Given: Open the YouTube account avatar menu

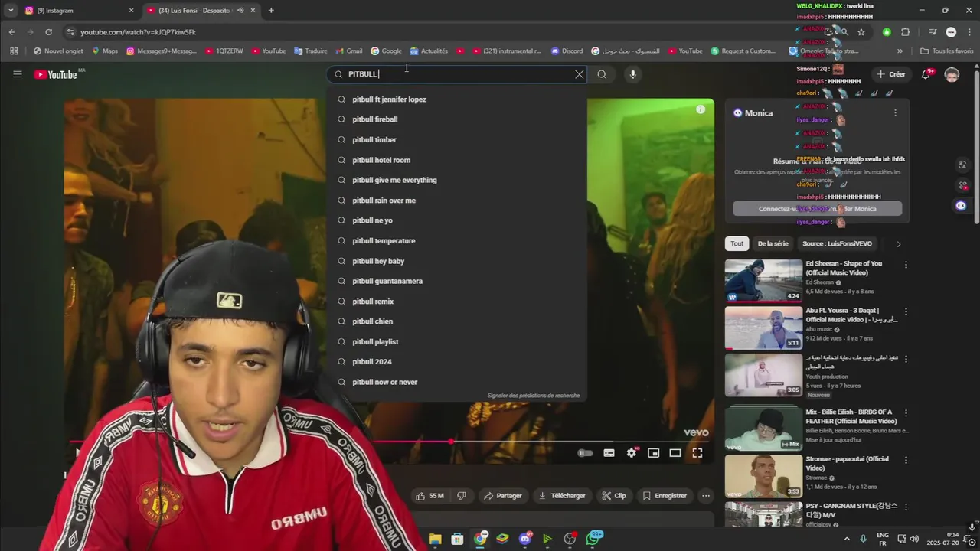Looking at the screenshot, I should click(x=952, y=74).
